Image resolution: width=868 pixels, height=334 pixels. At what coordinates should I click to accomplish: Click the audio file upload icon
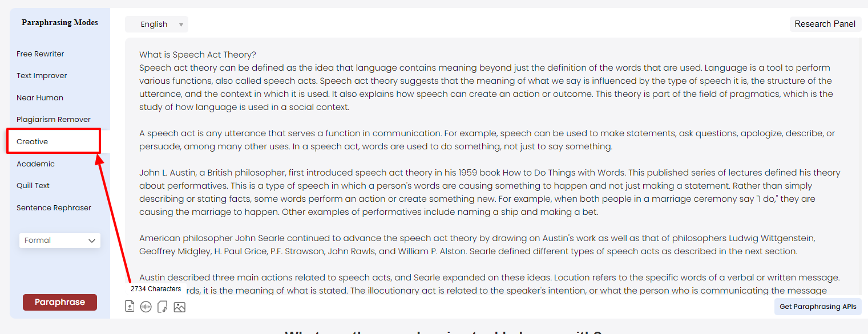tap(163, 307)
